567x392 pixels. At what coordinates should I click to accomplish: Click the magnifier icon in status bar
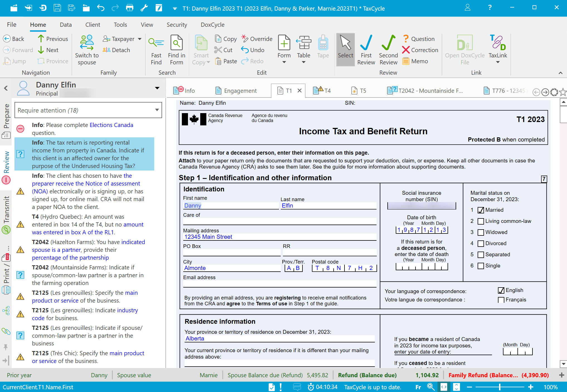pos(431,387)
